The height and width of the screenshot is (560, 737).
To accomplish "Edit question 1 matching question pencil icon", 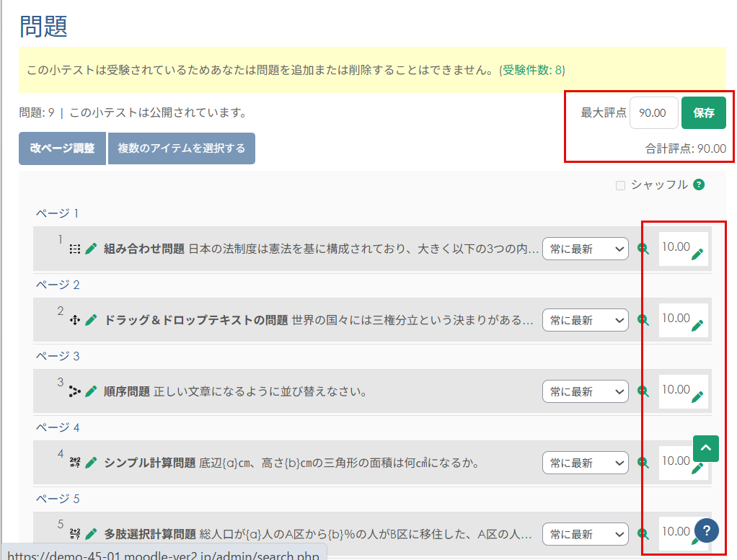I will (91, 249).
